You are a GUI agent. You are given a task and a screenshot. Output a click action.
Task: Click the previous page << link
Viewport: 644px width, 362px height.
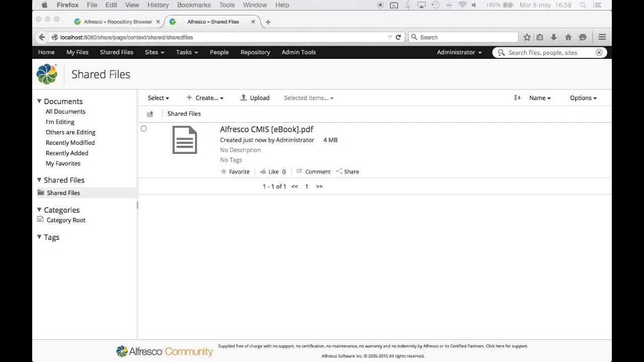(x=295, y=187)
